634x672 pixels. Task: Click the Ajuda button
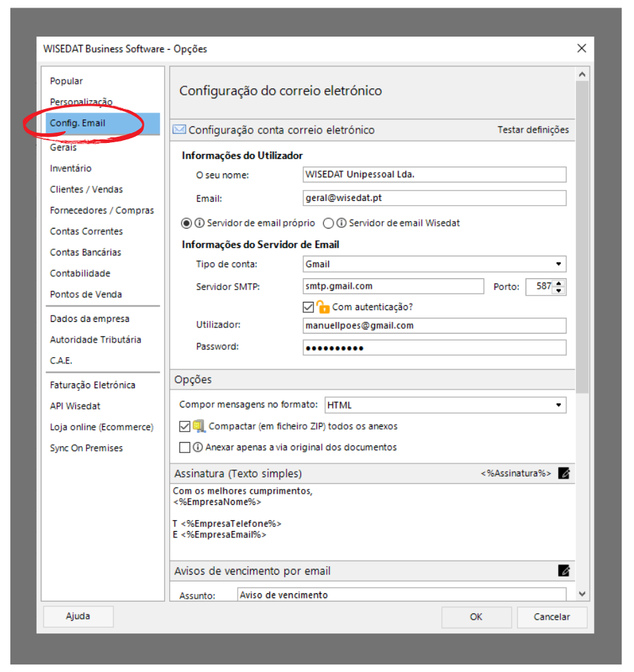(x=78, y=616)
